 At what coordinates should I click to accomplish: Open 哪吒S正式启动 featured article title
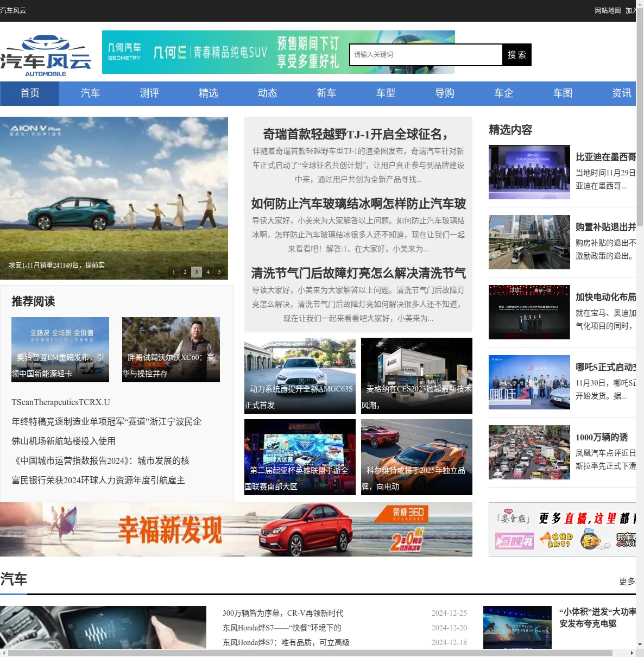pyautogui.click(x=605, y=367)
